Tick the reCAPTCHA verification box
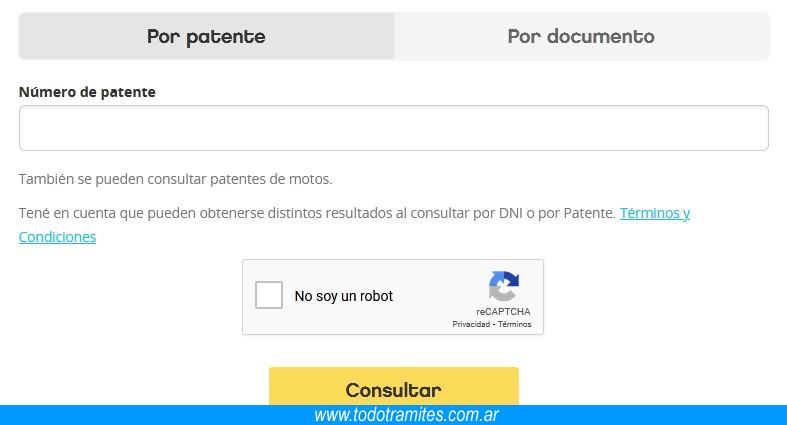The image size is (787, 425). click(x=269, y=296)
